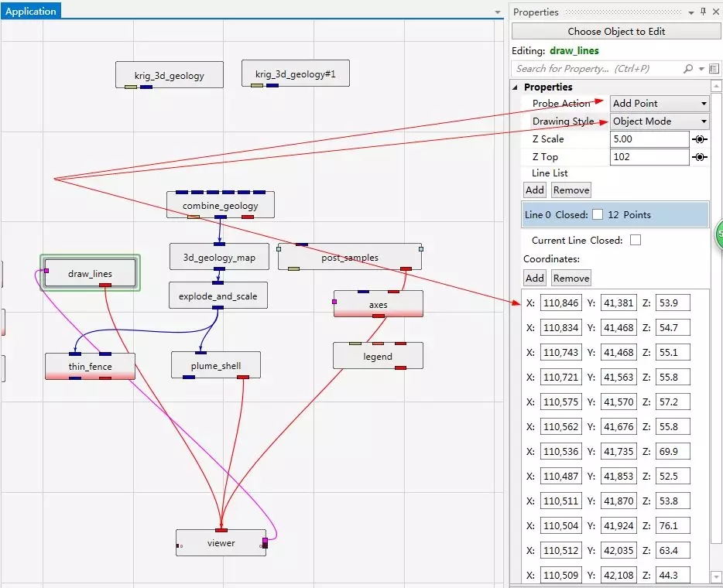Pin the Properties panel
The image size is (723, 588).
703,12
